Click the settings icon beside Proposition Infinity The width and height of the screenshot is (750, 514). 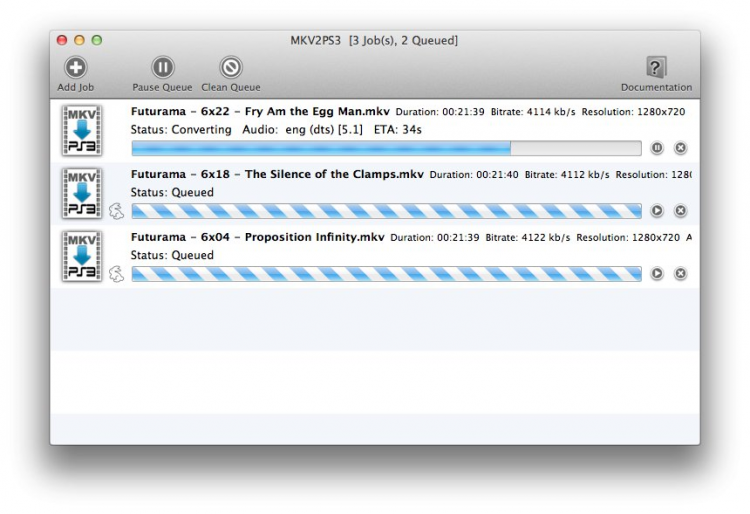pyautogui.click(x=116, y=274)
